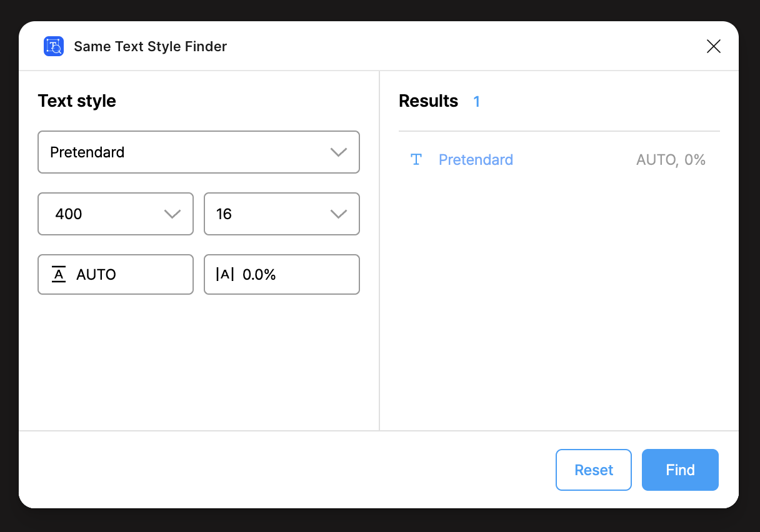Select the Pretendard result entry
The height and width of the screenshot is (532, 760).
coord(559,160)
